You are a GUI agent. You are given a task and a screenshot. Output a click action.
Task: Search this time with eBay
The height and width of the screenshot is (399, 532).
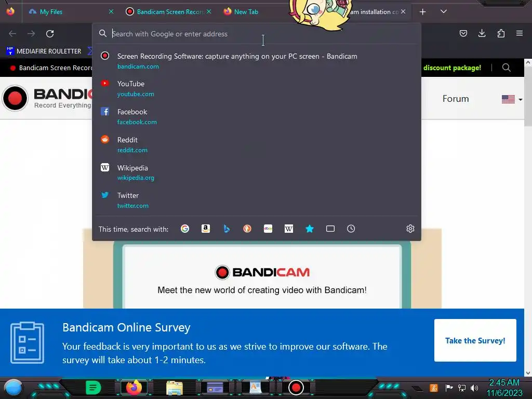(x=268, y=229)
